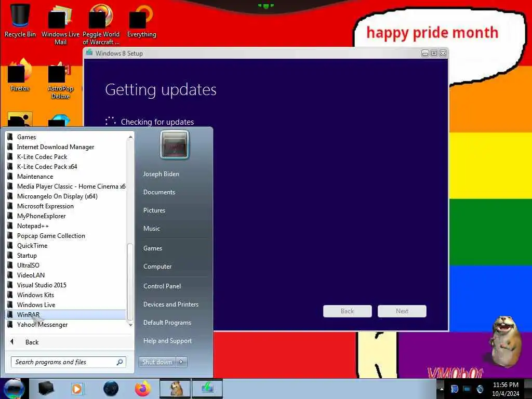The width and height of the screenshot is (532, 399).
Task: Open the media player taskbar icon
Action: (x=77, y=389)
